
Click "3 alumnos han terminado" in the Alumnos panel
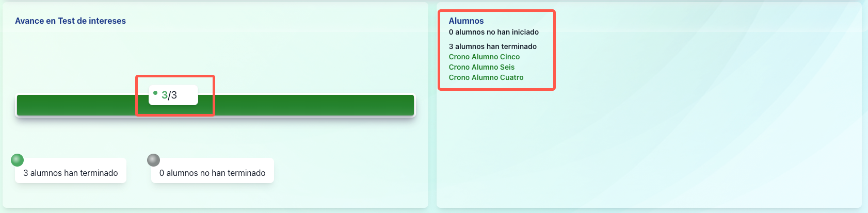pyautogui.click(x=492, y=46)
